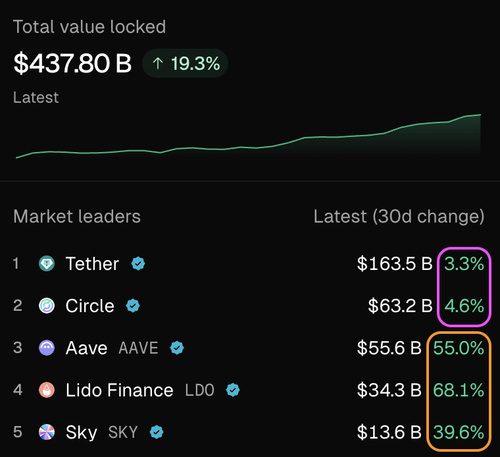Screen dimensions: 500x457
Task: Open the Lido Finance entry
Action: 250,390
